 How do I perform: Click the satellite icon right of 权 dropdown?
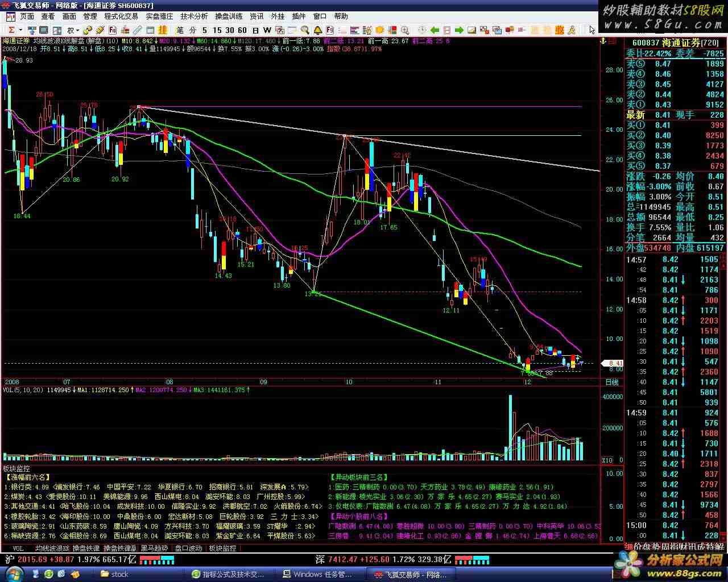coord(88,30)
